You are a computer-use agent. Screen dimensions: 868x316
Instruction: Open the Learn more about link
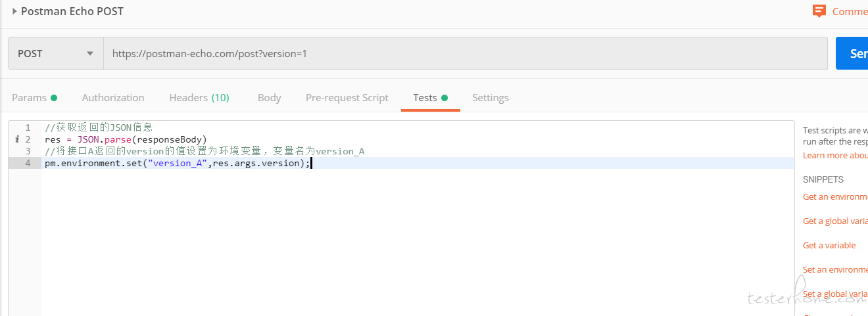click(x=835, y=155)
